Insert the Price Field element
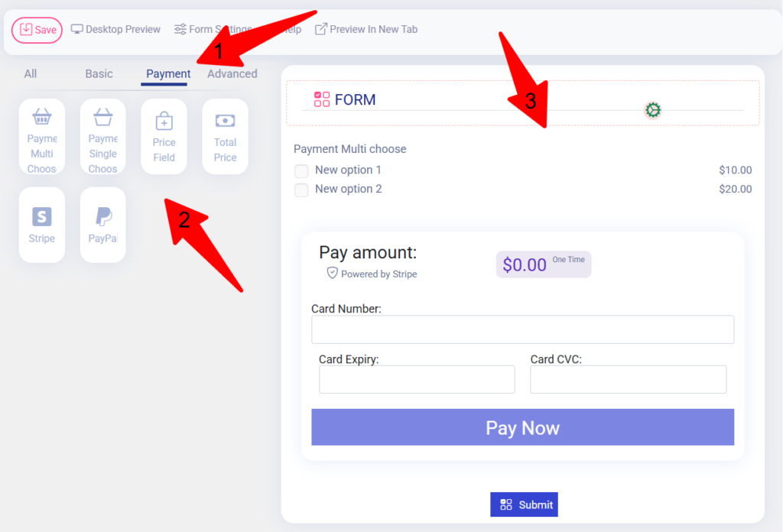The height and width of the screenshot is (532, 783). click(164, 137)
